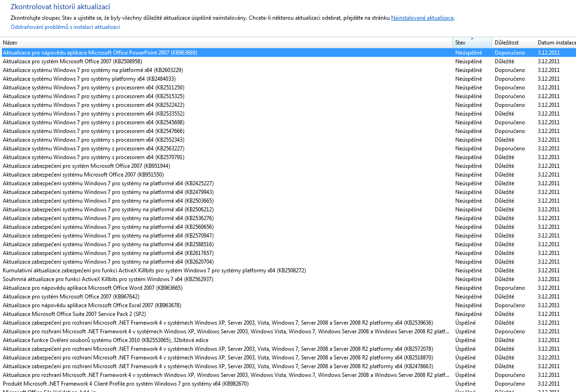Select .NET Framework 4 security update KB2572078
The width and height of the screenshot is (576, 392).
pos(288,349)
